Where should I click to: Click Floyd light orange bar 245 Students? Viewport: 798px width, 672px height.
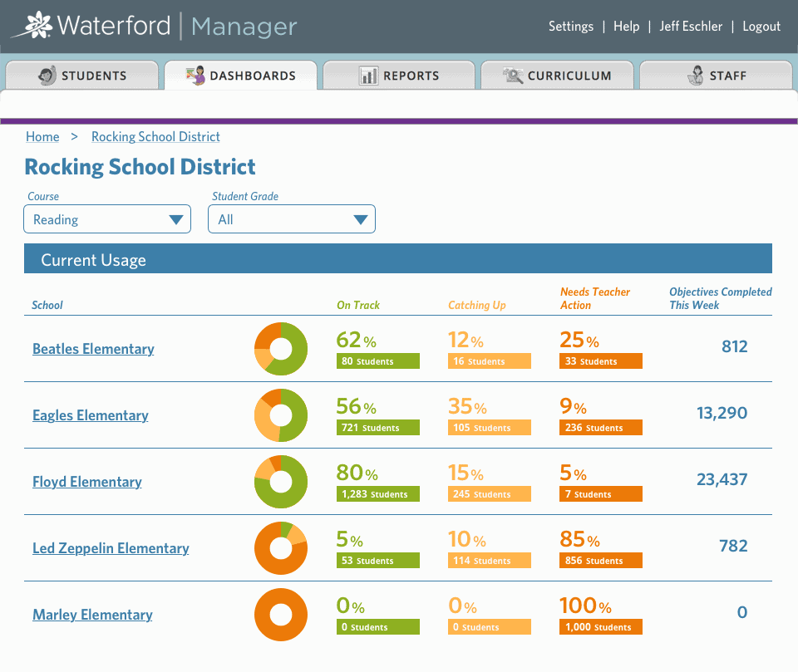[490, 494]
